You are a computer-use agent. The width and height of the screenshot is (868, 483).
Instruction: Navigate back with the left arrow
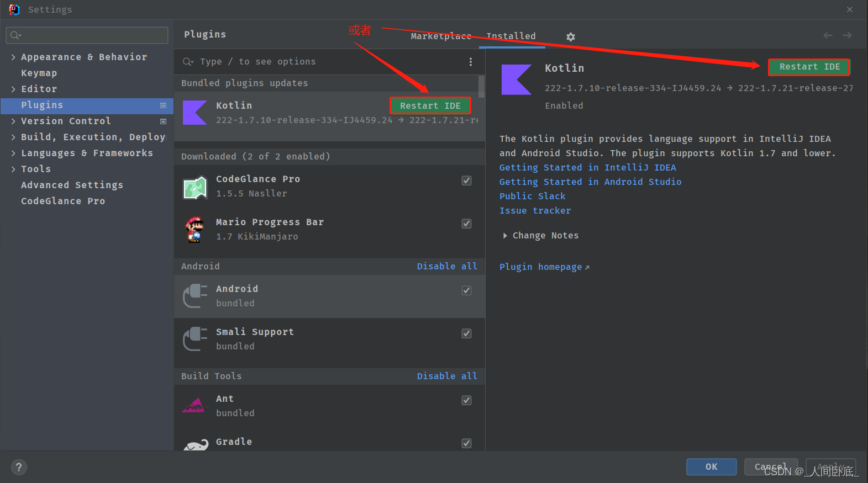click(x=828, y=35)
